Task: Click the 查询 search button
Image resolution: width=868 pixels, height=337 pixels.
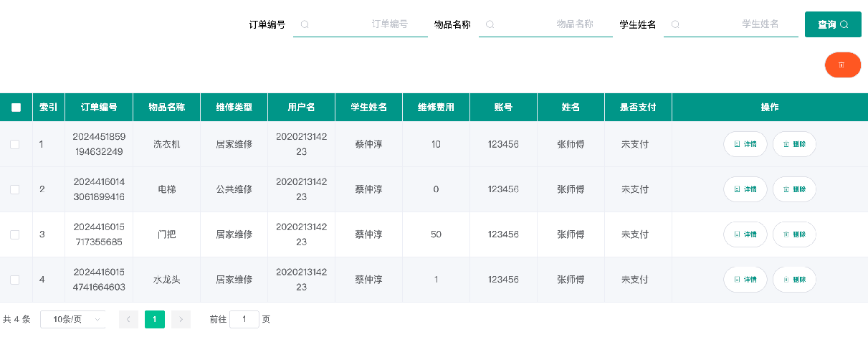Action: click(833, 24)
